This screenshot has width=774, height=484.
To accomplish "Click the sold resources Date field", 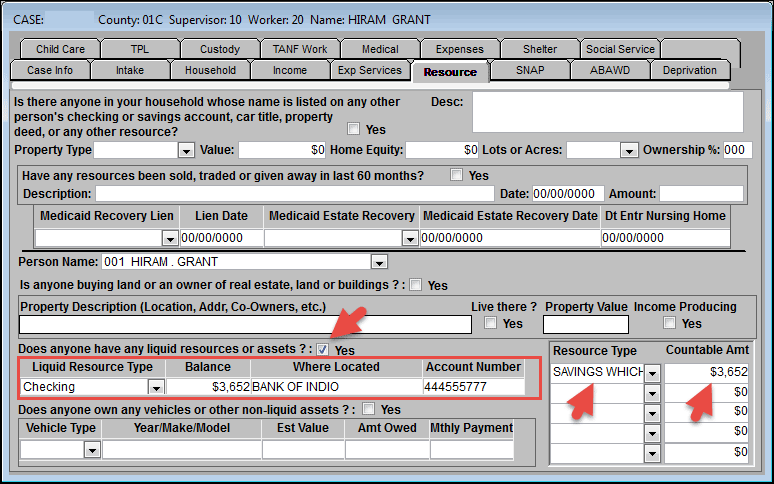I will pos(568,193).
